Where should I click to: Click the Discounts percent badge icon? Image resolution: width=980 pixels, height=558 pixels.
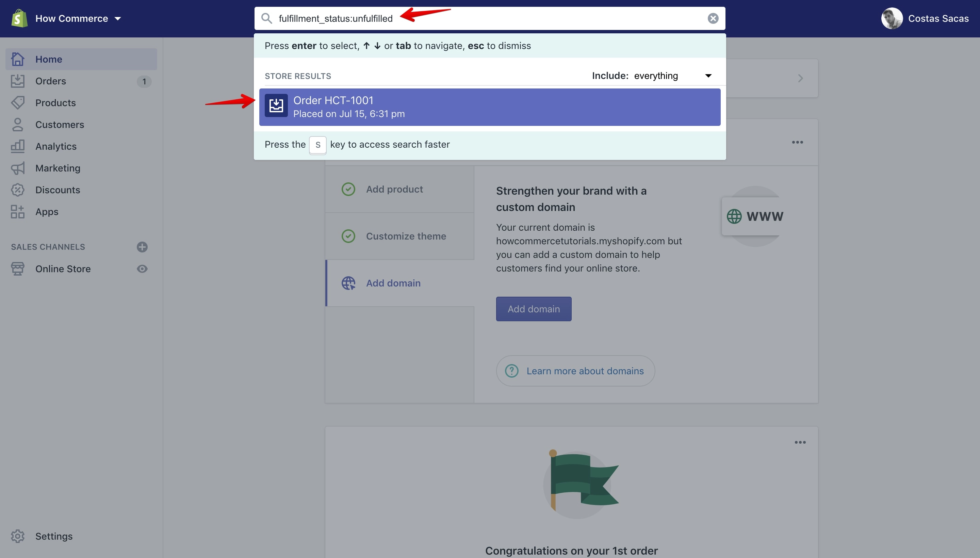18,190
